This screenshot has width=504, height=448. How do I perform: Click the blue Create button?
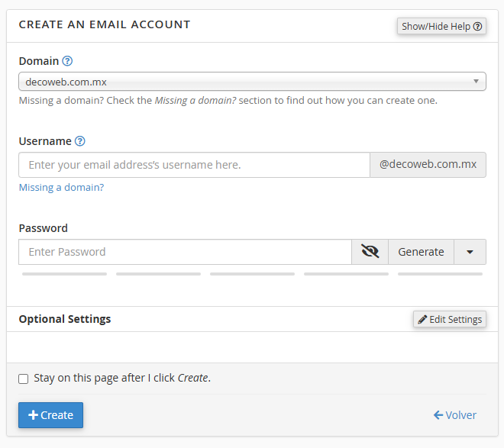[x=51, y=415]
